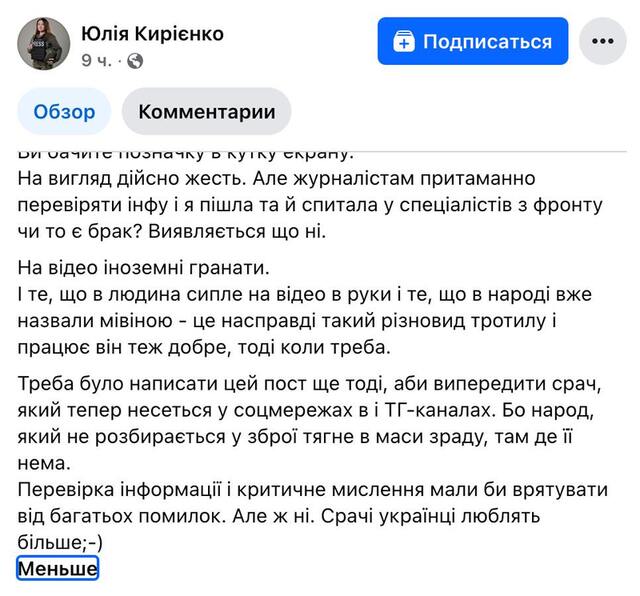Open the post timestamp "9 ч."

point(96,61)
